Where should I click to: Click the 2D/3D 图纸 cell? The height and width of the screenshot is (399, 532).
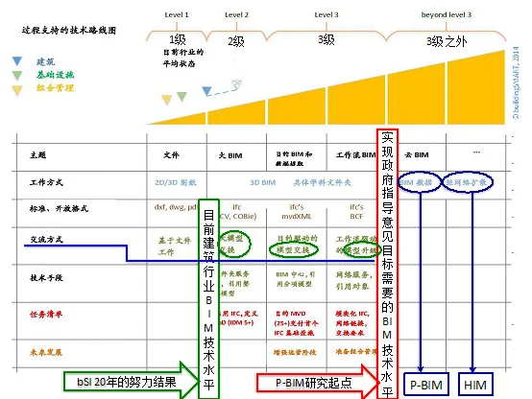click(x=176, y=182)
